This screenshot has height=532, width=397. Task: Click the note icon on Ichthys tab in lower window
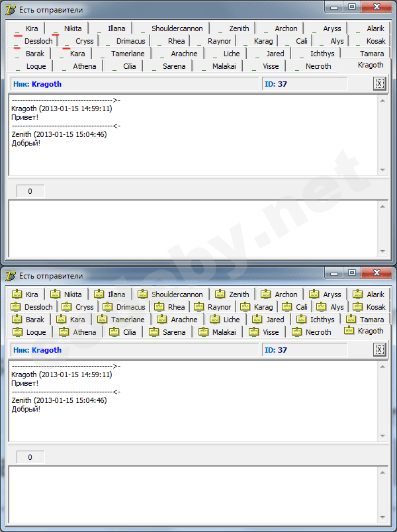click(301, 319)
